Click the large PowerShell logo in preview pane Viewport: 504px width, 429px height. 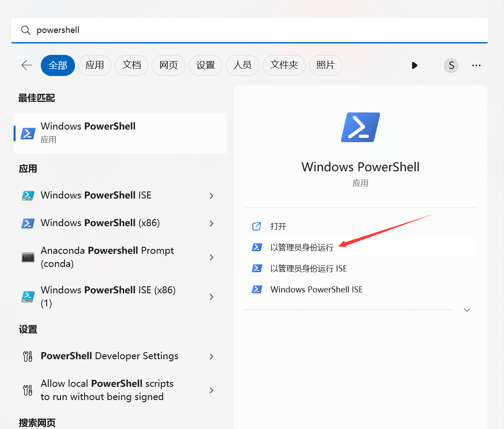click(x=360, y=127)
